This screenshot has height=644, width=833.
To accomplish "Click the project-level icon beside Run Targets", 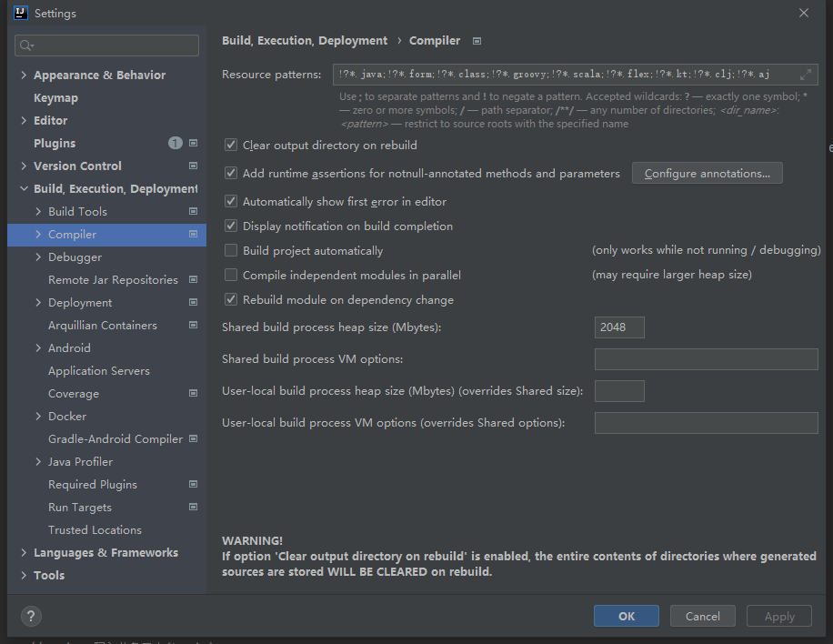I will coord(194,507).
